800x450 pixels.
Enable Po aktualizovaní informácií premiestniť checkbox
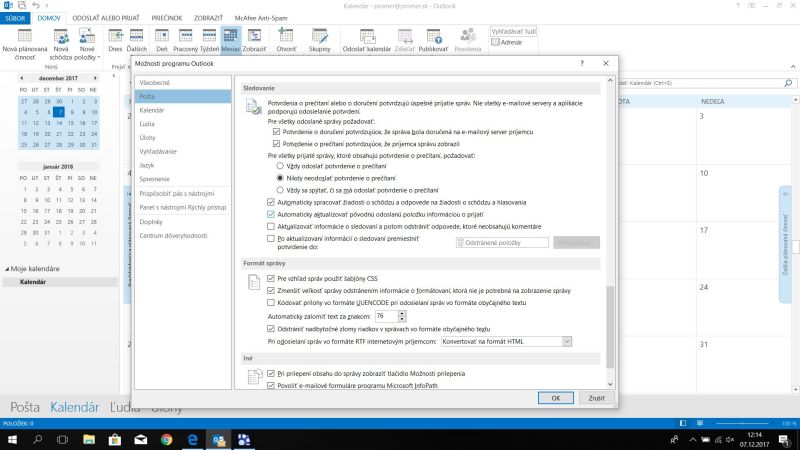click(271, 238)
